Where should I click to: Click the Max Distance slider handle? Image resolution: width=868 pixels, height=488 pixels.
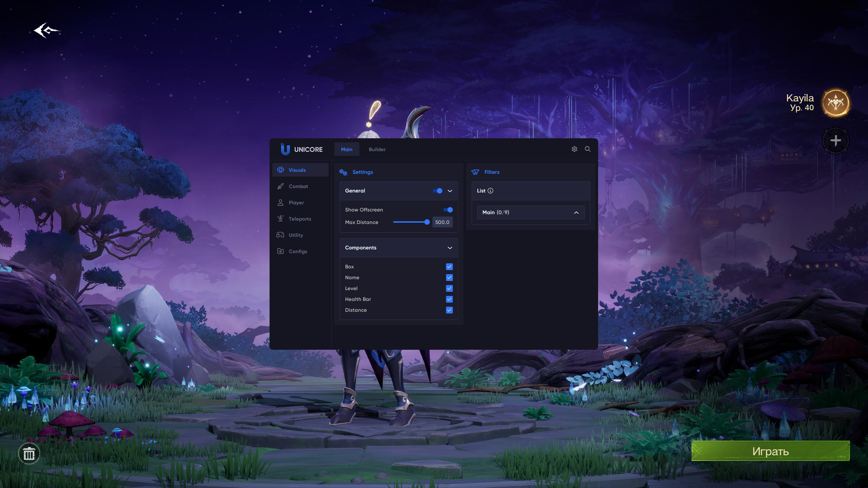427,222
